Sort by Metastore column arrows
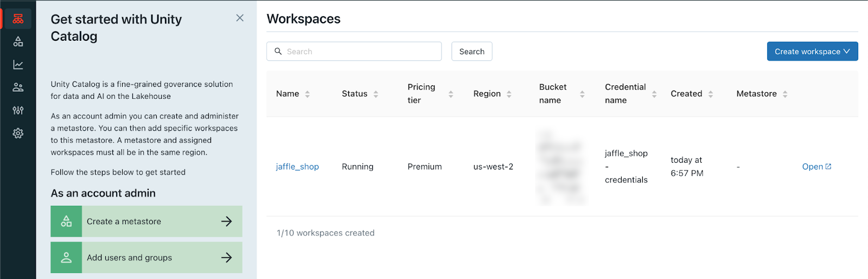The height and width of the screenshot is (279, 868). coord(784,94)
